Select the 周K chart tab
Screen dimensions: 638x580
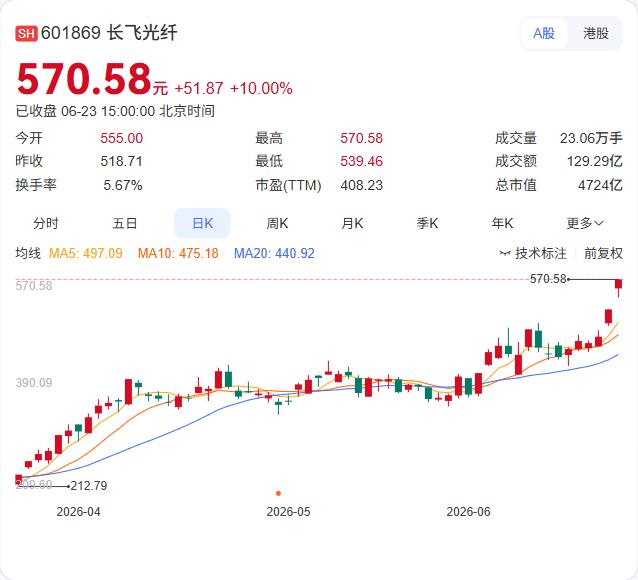point(277,223)
